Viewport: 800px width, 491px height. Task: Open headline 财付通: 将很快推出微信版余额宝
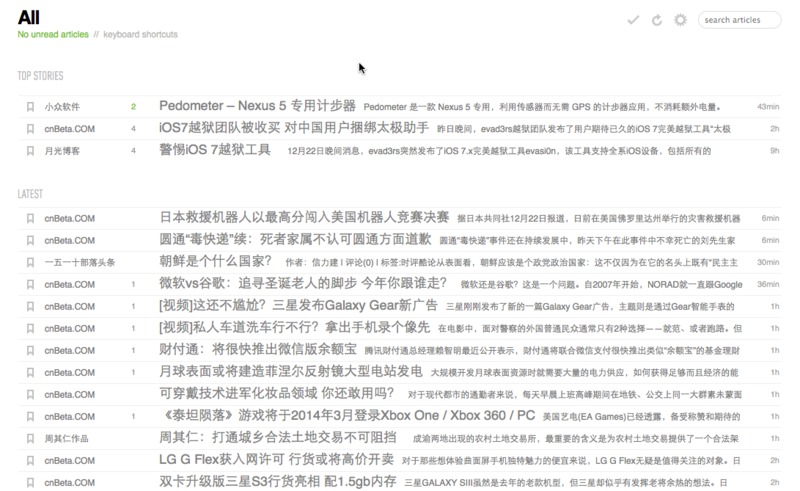click(x=258, y=350)
